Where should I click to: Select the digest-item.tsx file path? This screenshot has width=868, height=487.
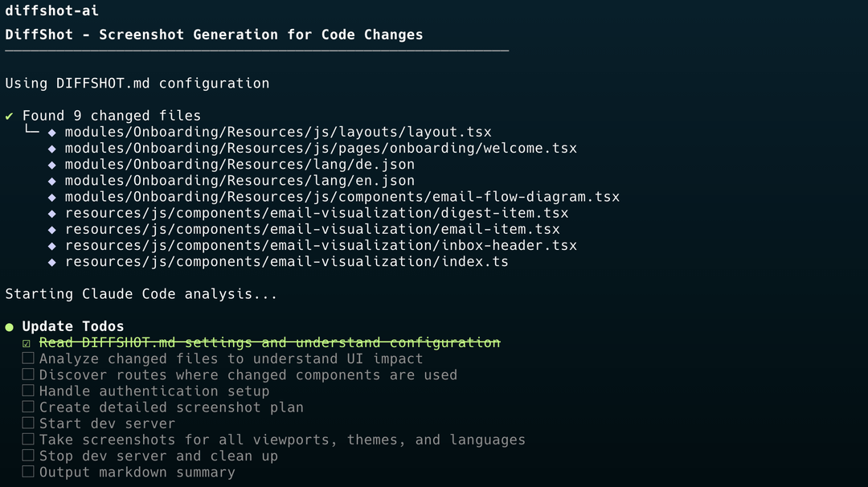[x=317, y=213]
